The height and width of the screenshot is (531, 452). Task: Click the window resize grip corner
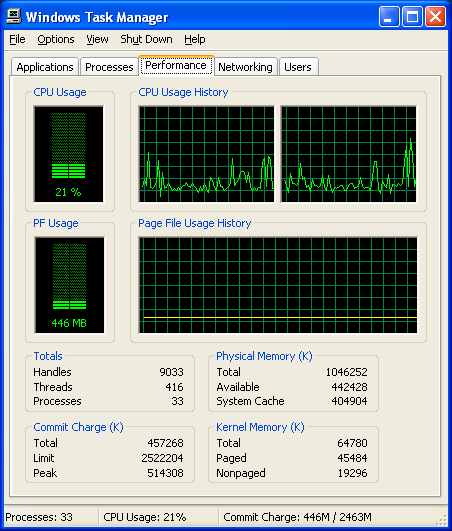442,521
